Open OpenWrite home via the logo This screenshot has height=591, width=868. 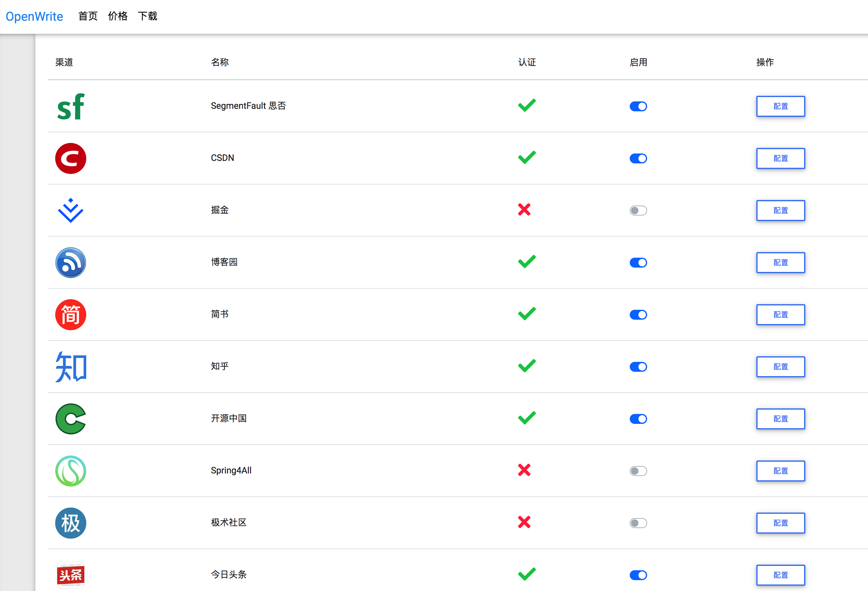(x=34, y=16)
